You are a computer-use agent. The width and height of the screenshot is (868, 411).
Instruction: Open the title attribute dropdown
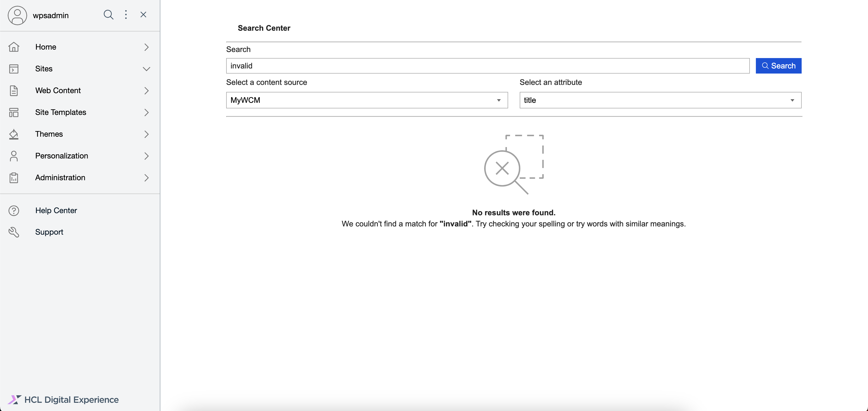660,100
